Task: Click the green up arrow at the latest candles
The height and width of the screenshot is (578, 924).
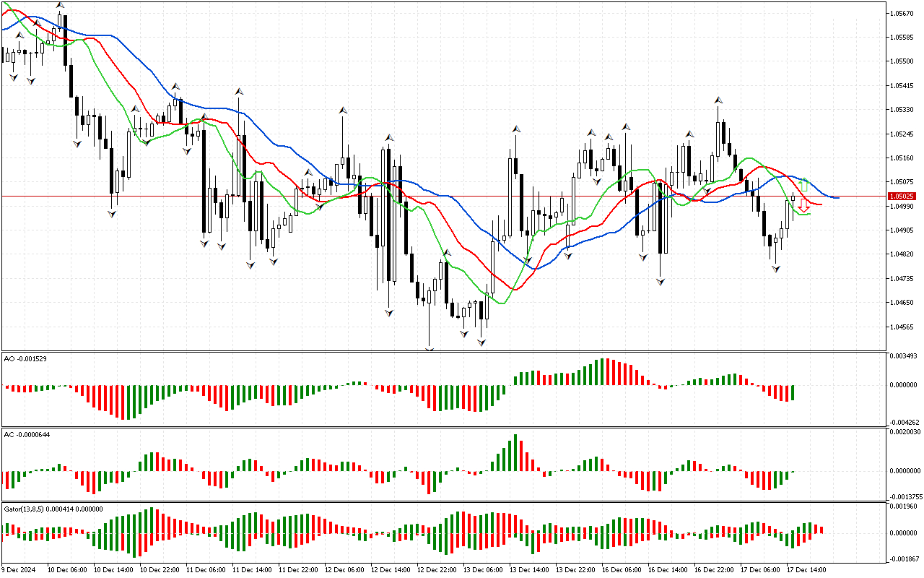Action: [x=803, y=185]
